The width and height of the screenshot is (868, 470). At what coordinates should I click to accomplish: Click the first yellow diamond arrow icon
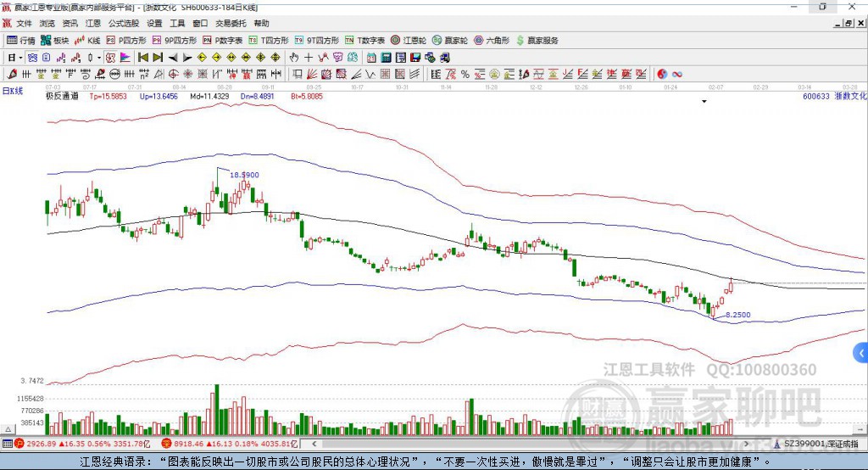point(202,58)
